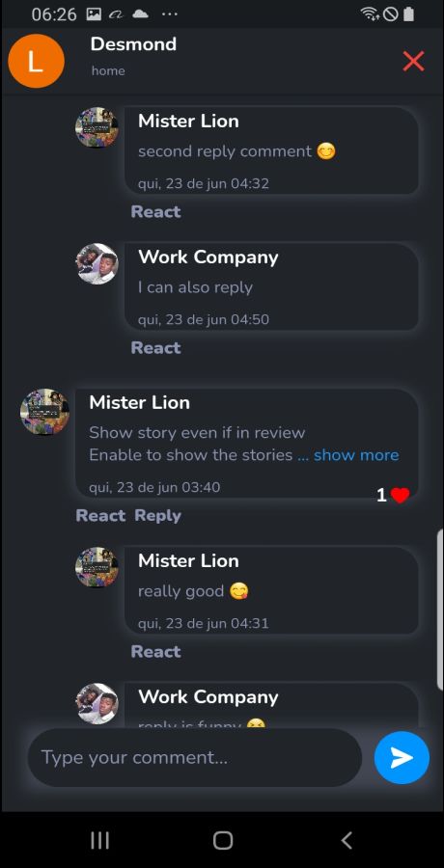Close the comments with the red X
Image resolution: width=444 pixels, height=868 pixels.
click(x=413, y=61)
